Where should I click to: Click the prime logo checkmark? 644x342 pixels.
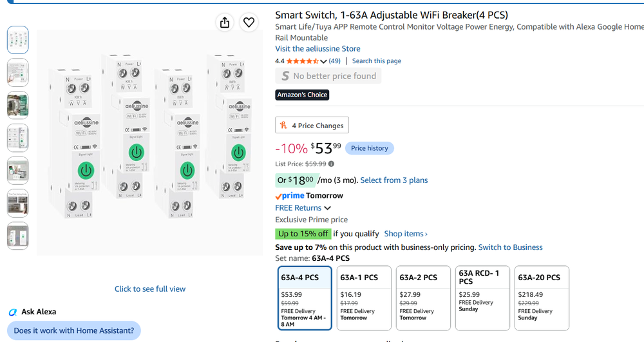coord(278,196)
